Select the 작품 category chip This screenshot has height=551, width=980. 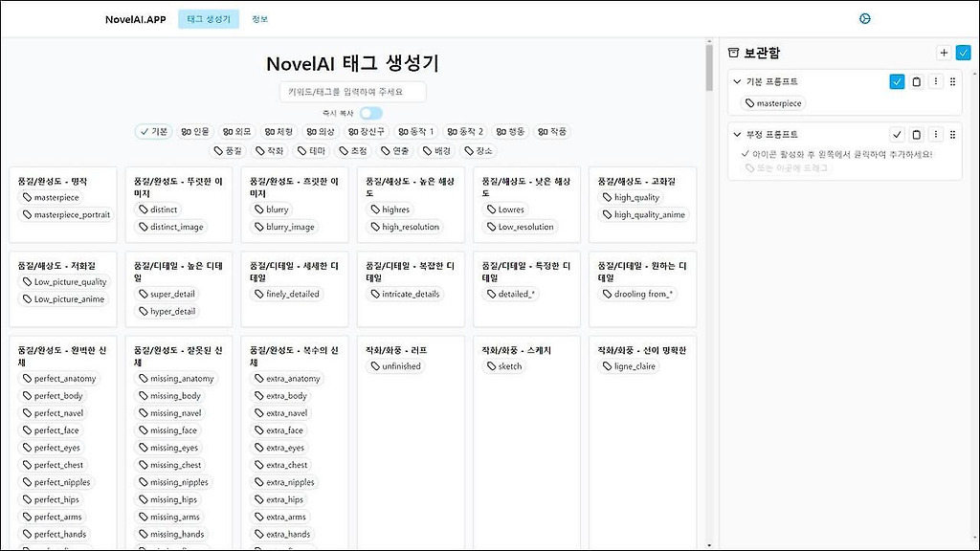point(552,132)
